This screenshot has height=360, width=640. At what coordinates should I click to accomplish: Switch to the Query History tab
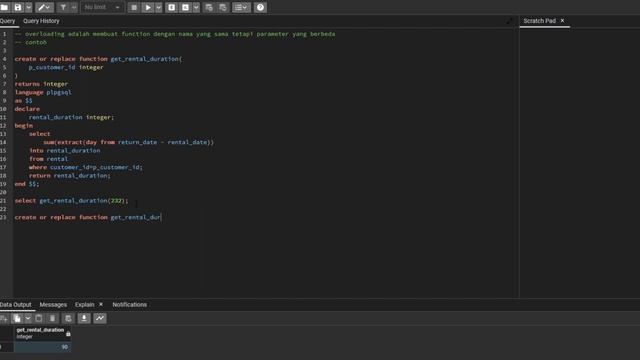(41, 21)
